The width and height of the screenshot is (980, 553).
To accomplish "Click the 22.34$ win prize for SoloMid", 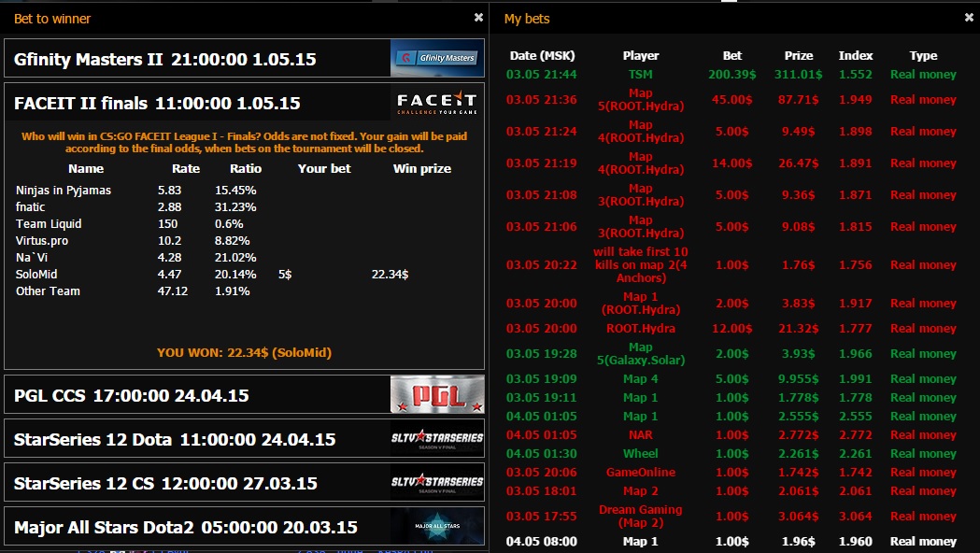I will (390, 275).
